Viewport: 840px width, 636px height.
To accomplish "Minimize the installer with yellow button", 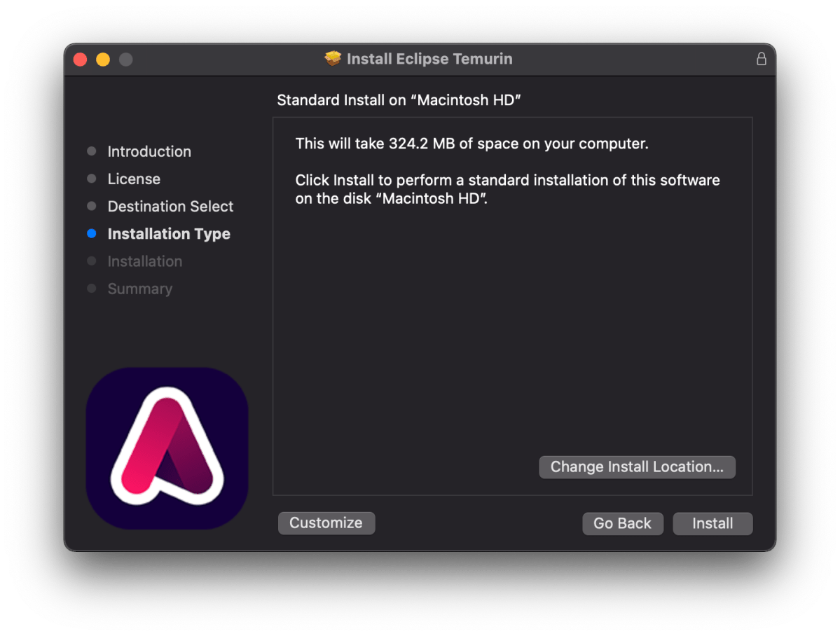I will [103, 60].
